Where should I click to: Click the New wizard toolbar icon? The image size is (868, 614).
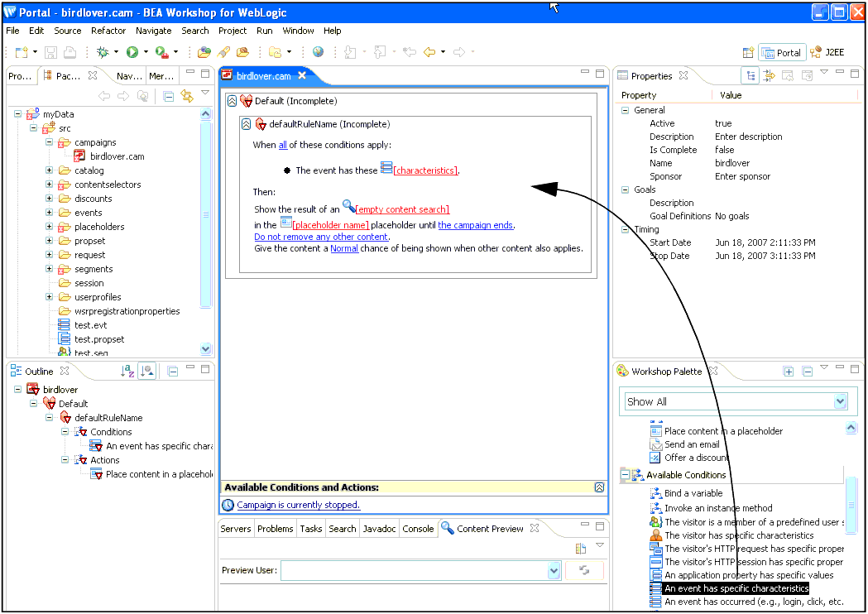coord(22,52)
